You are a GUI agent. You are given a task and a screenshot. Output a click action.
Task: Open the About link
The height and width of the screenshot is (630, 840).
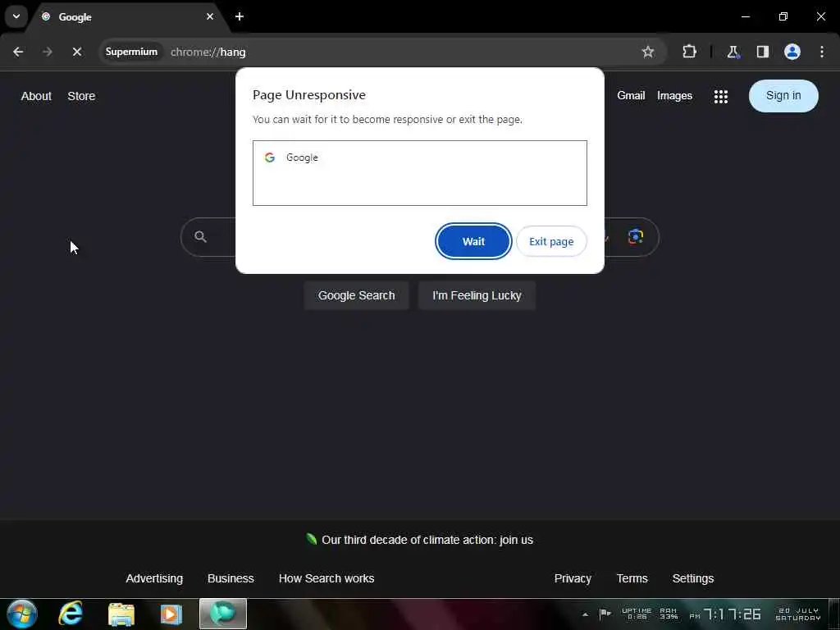(36, 96)
